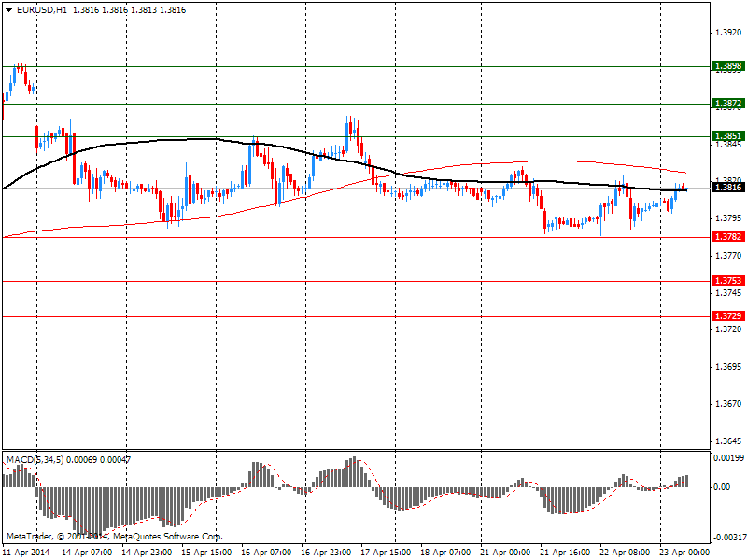The height and width of the screenshot is (560, 747).
Task: Click the 18 Apr 07:00 time axis label
Action: pyautogui.click(x=446, y=553)
